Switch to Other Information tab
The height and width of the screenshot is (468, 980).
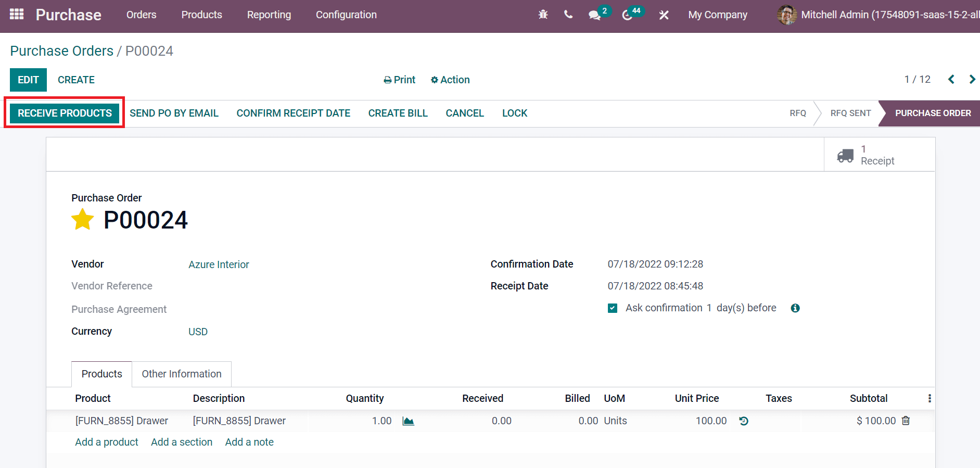(182, 374)
